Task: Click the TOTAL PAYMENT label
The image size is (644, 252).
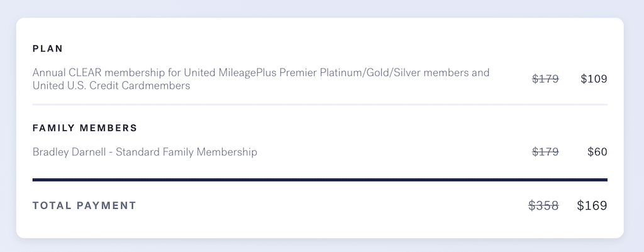Action: coord(84,205)
